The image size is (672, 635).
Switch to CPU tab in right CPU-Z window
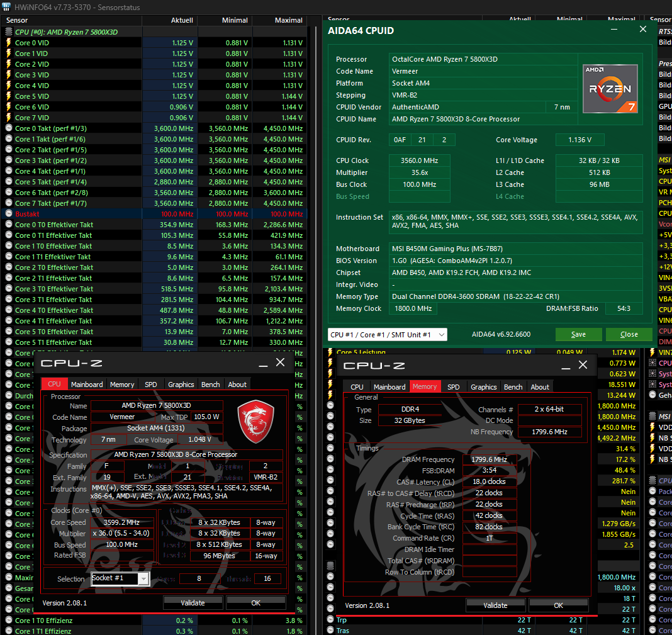point(357,387)
